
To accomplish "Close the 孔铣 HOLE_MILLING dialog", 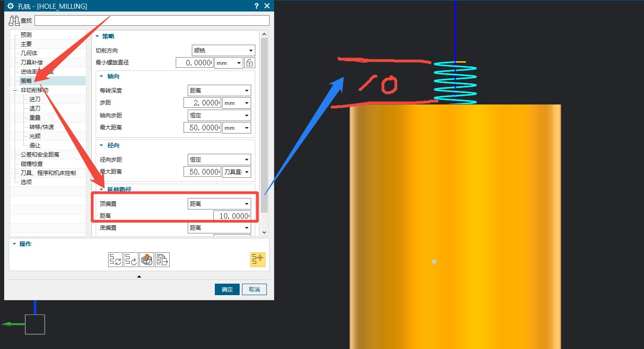I will tap(267, 6).
